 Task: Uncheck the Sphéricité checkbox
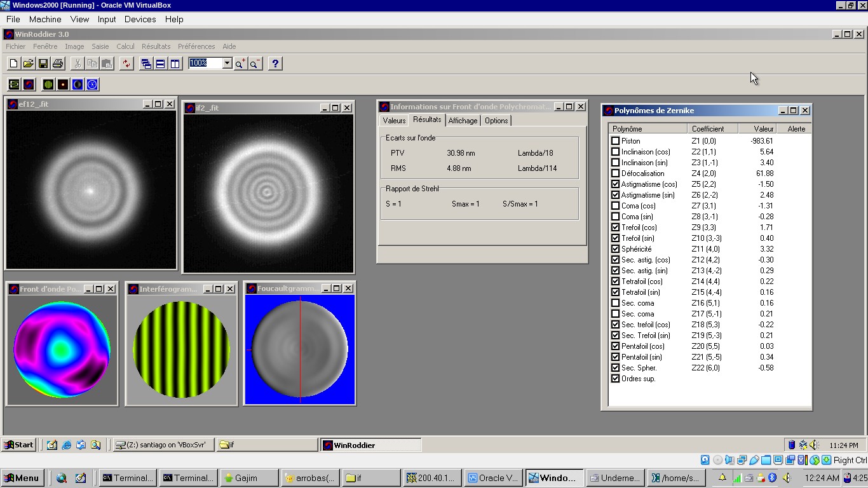pyautogui.click(x=615, y=249)
